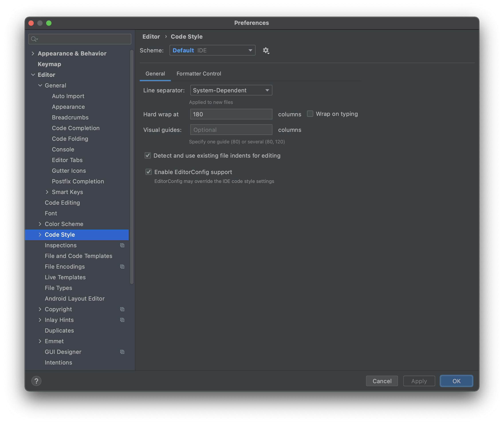The height and width of the screenshot is (424, 504).
Task: Open the scheme actions gear menu
Action: tap(266, 50)
